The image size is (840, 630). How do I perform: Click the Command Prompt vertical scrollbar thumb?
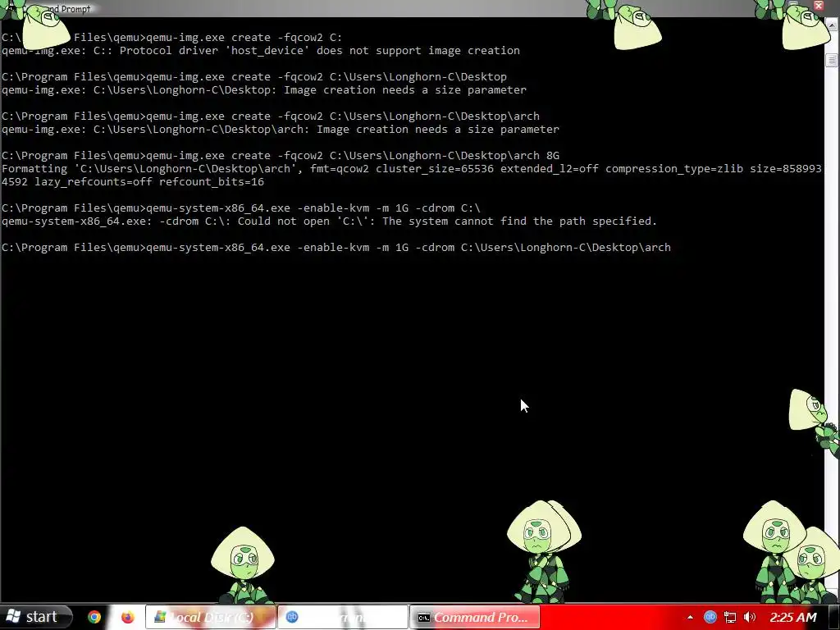[832, 61]
